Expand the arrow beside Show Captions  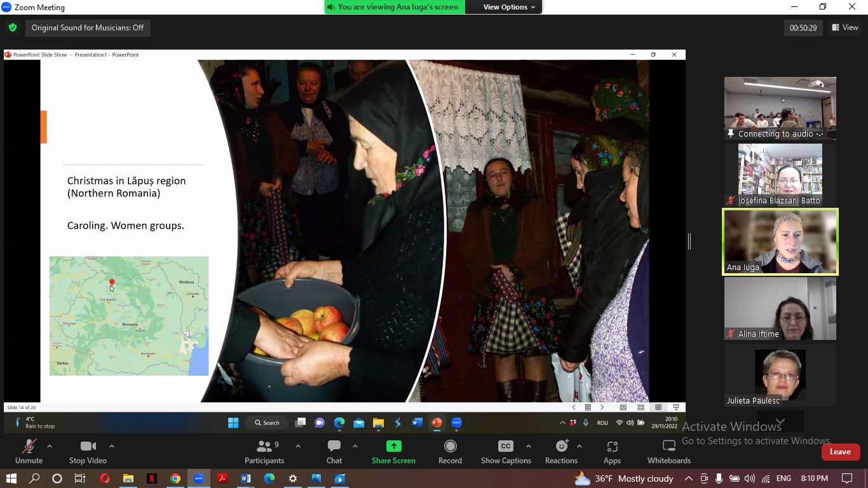(x=529, y=446)
